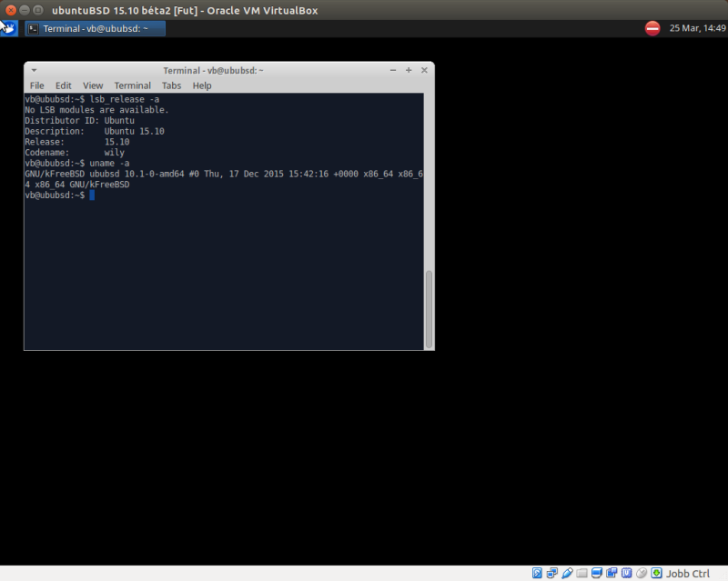Image resolution: width=728 pixels, height=581 pixels.
Task: Open the Edit menu
Action: (x=63, y=85)
